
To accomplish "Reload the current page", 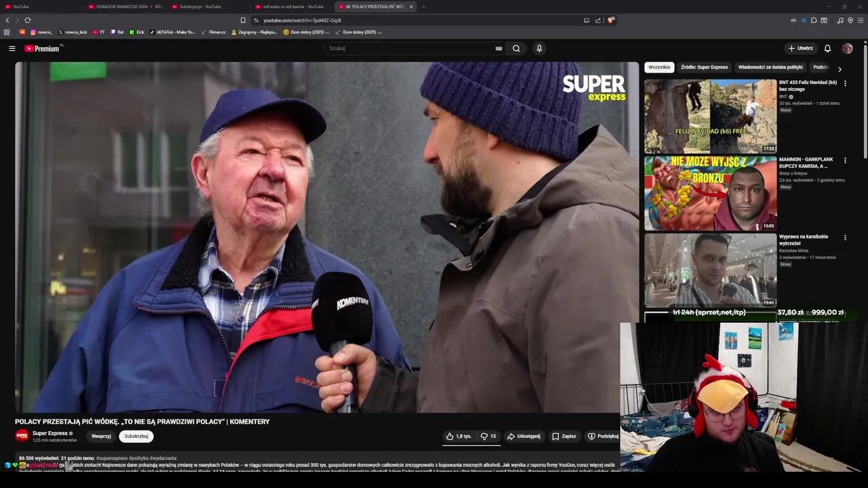I will pos(28,20).
